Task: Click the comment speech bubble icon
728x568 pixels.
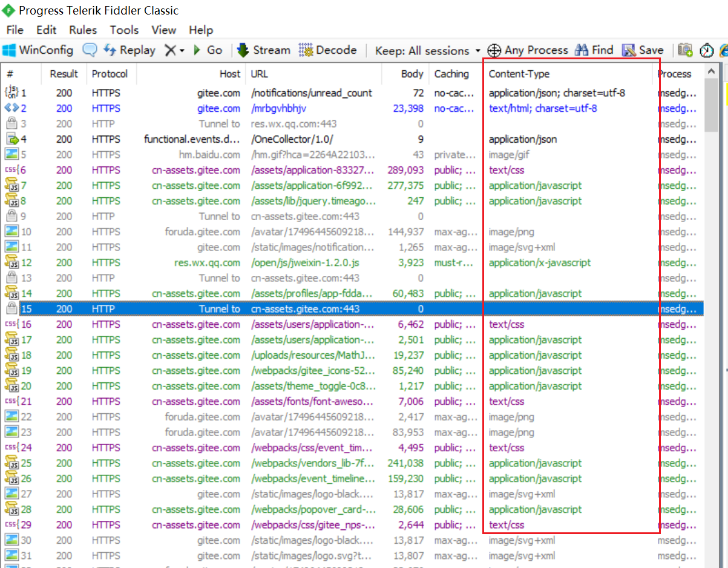Action: pos(90,50)
